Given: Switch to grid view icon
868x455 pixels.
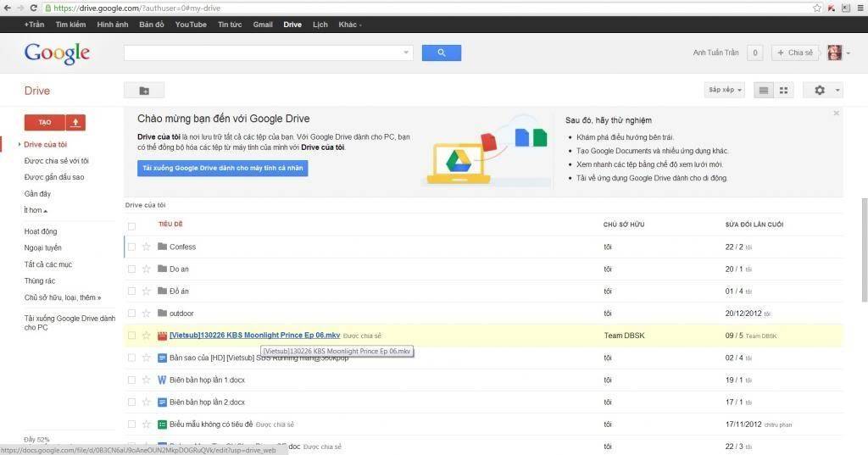Looking at the screenshot, I should click(x=783, y=90).
